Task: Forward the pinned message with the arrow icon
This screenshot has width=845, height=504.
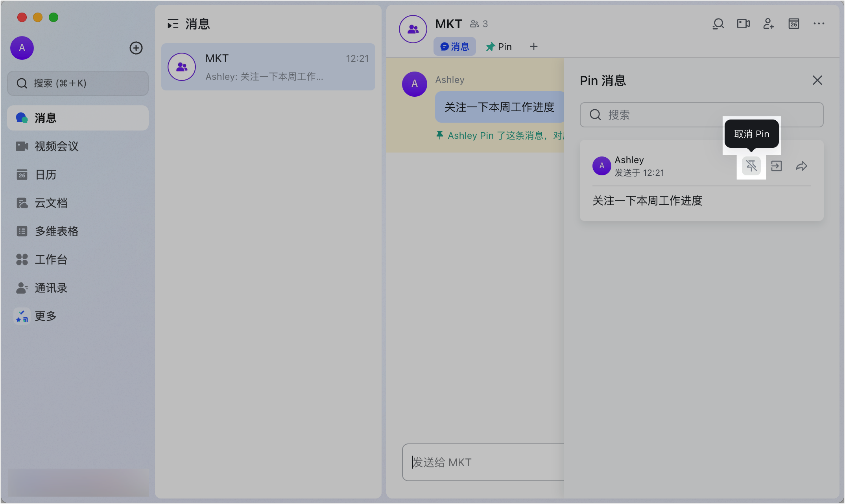Action: pyautogui.click(x=801, y=166)
